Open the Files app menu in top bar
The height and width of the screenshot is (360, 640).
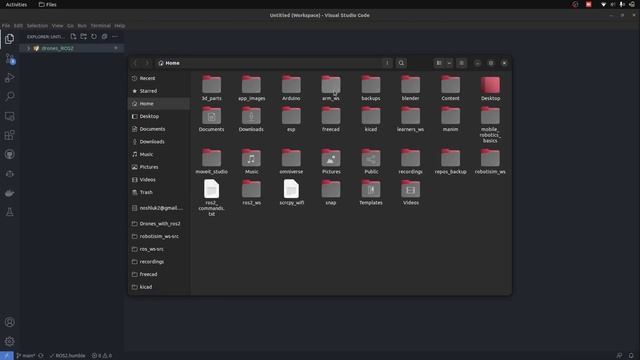click(48, 4)
